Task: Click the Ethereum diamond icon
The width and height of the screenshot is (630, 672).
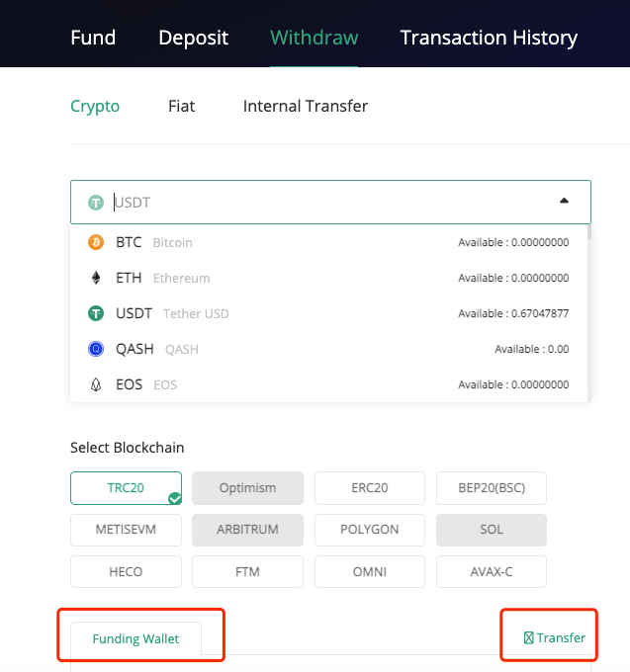Action: point(96,278)
